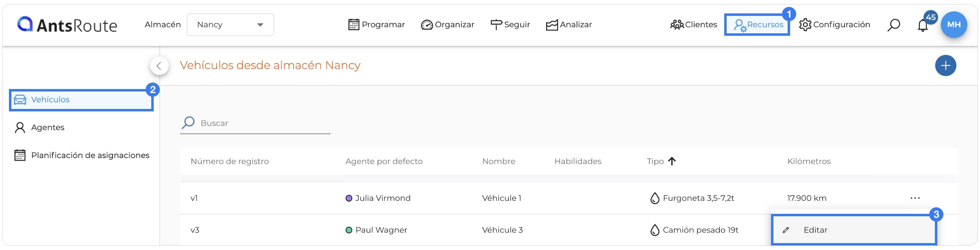Click the name Véhicule 3
Viewport: 980px width, 250px height.
coord(502,230)
